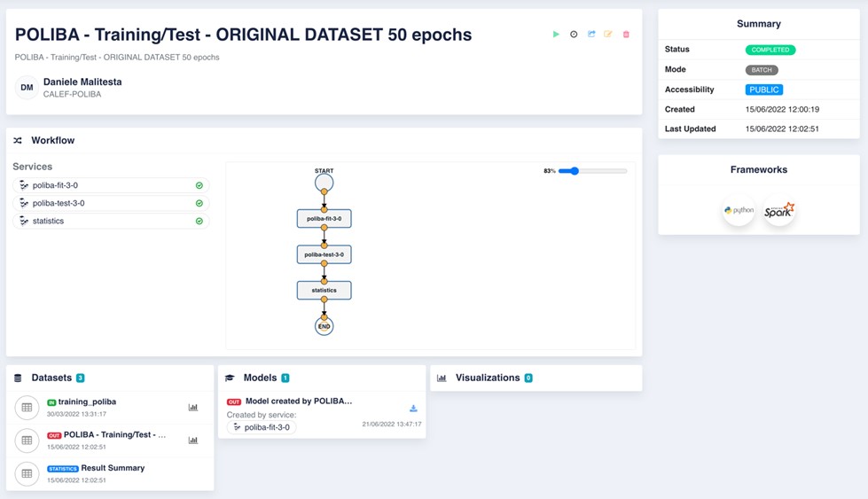Click the poliba-fit-3-0 service chip under Models
868x499 pixels.
click(x=261, y=427)
